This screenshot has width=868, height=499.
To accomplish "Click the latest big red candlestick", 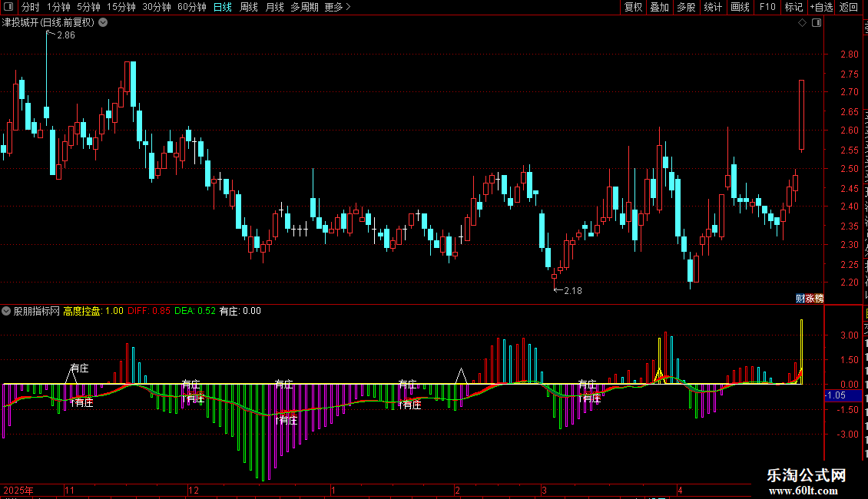I will (x=802, y=114).
